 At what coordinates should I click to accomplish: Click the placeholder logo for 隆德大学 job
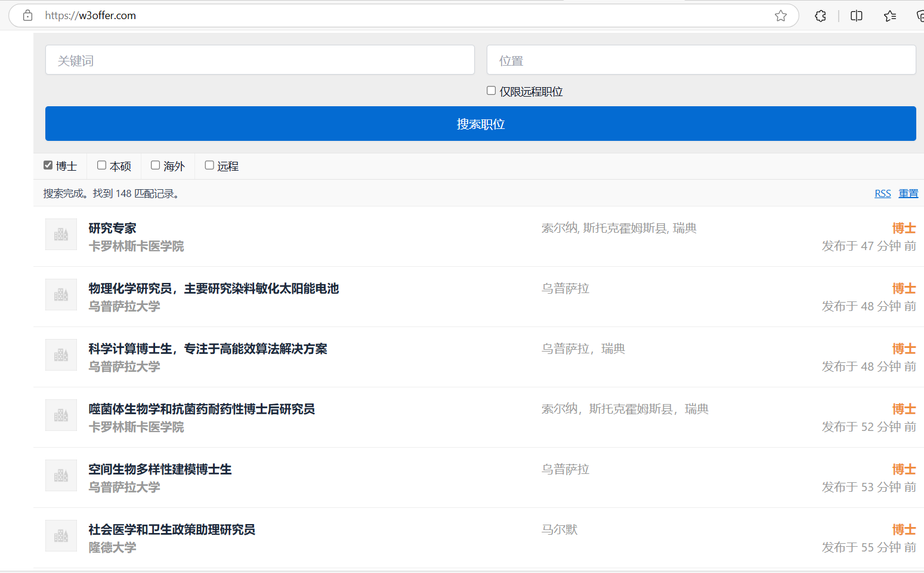point(61,535)
